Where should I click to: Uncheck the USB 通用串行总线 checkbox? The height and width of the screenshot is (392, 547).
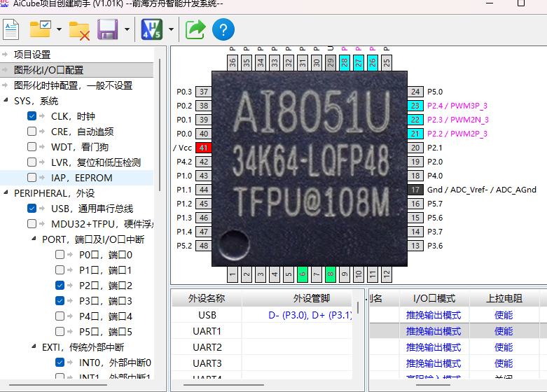[x=32, y=208]
